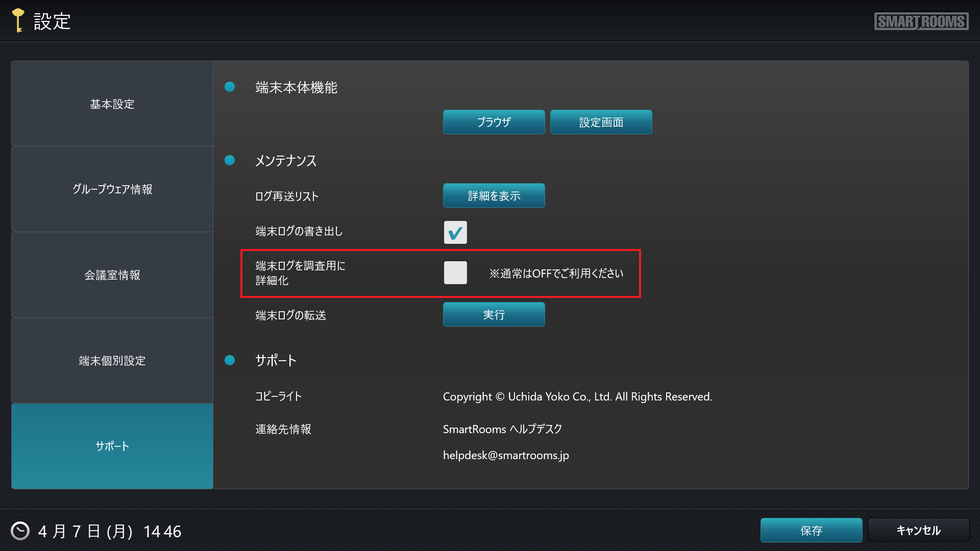Click bullet icon beside サポート section heading
Image resolution: width=980 pixels, height=551 pixels.
pyautogui.click(x=230, y=361)
